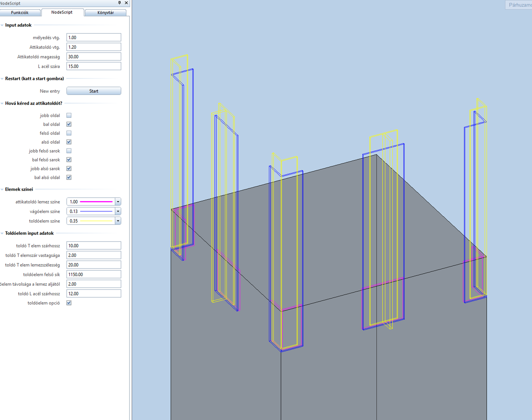Click the toldó T elem lemezszélesség field
This screenshot has height=420, width=532.
pos(94,265)
